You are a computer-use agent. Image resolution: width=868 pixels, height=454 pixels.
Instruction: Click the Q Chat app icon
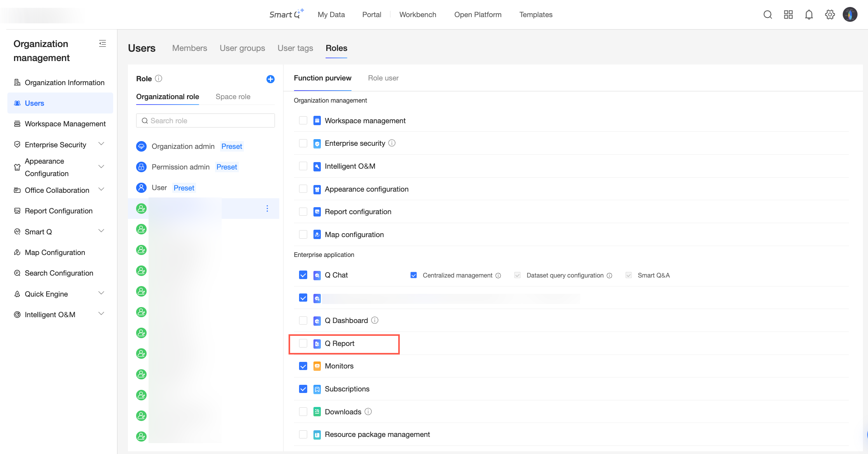point(317,275)
